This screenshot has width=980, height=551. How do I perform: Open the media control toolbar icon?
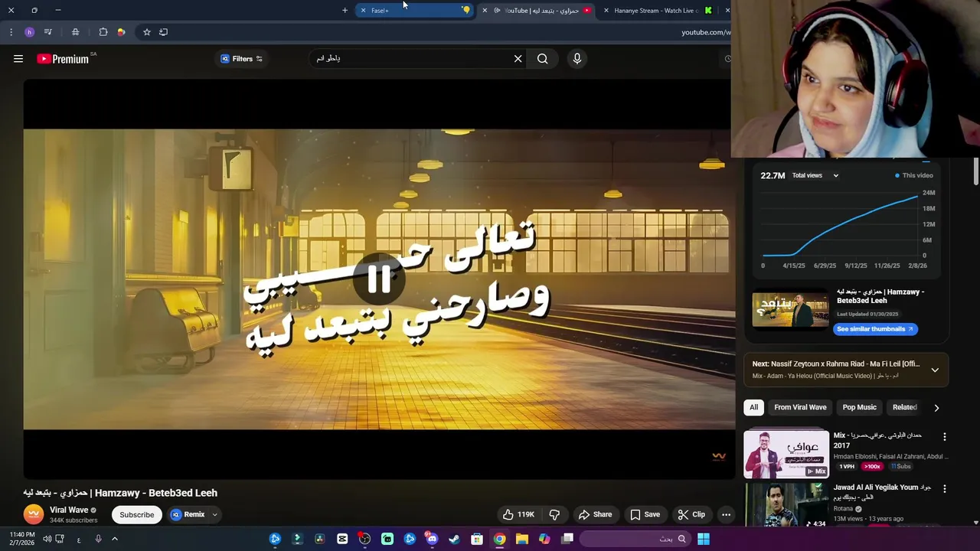point(48,32)
